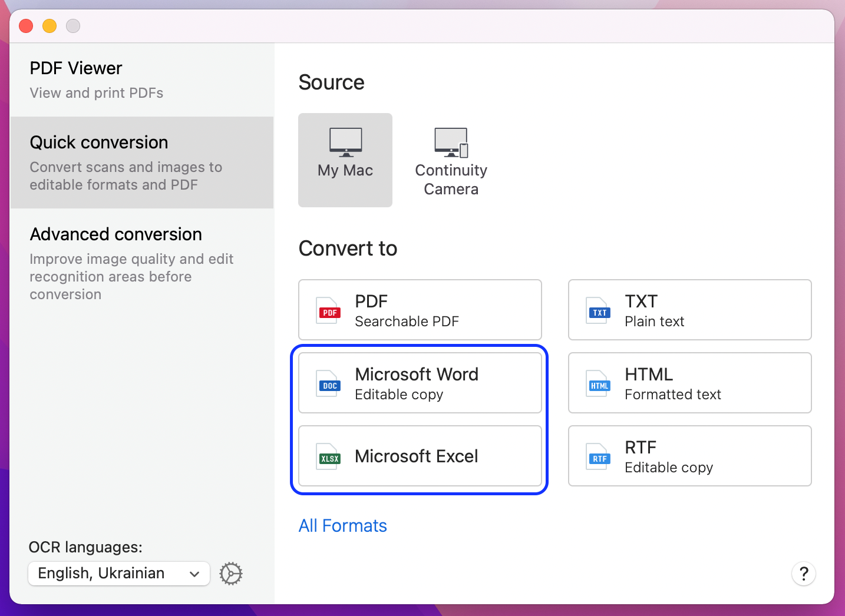Click the RTF file icon
845x616 pixels.
(599, 456)
